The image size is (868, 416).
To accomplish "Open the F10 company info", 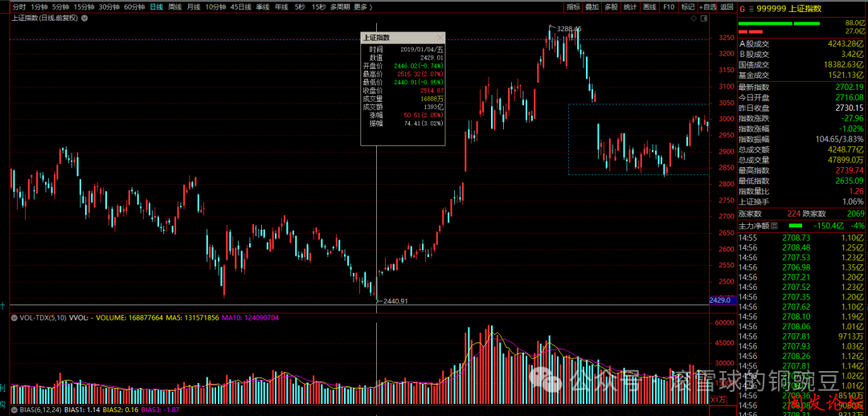I will [x=669, y=6].
